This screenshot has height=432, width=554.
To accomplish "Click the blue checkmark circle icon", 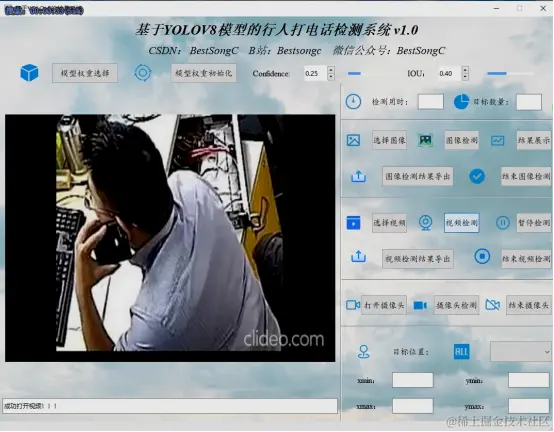I will pyautogui.click(x=477, y=176).
